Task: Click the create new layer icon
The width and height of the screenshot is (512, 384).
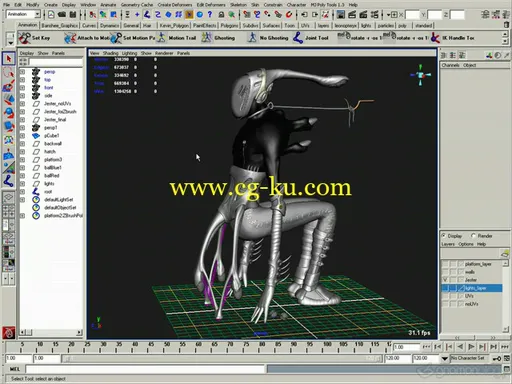Action: point(505,254)
